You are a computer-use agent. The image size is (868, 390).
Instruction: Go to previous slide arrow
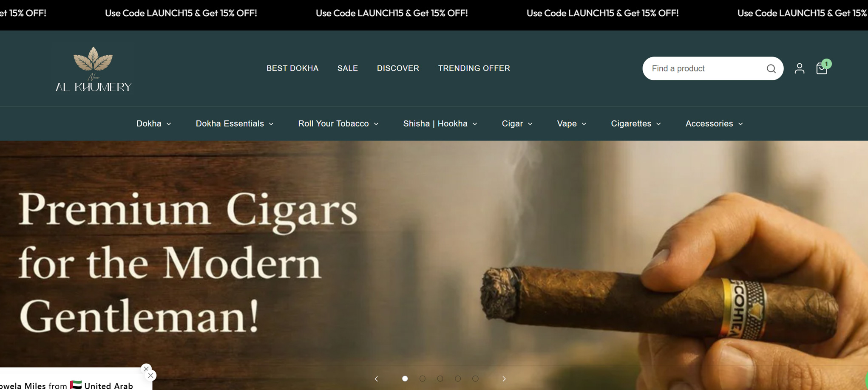click(376, 379)
